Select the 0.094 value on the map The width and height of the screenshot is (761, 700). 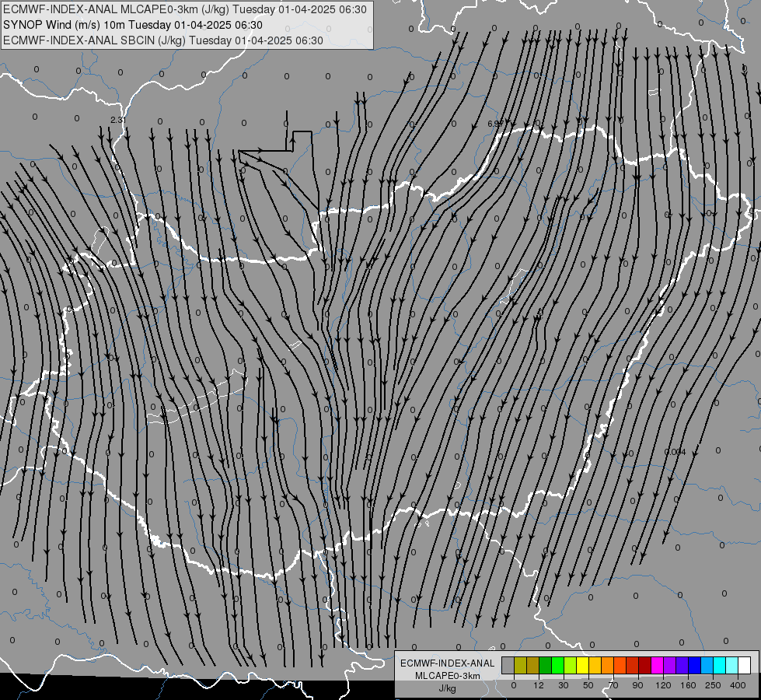coord(675,452)
